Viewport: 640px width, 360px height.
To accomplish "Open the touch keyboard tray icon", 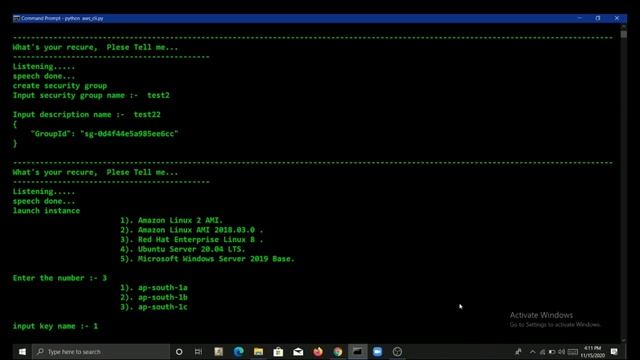I will (573, 352).
